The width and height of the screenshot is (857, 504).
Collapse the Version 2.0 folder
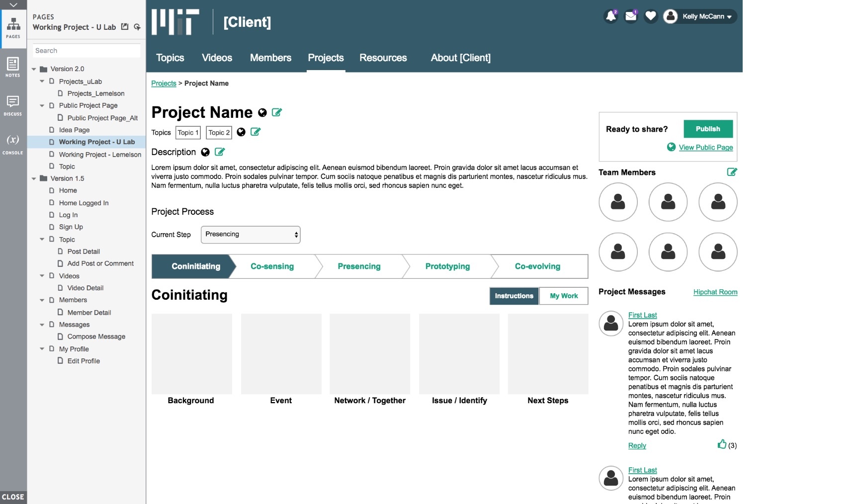[34, 69]
